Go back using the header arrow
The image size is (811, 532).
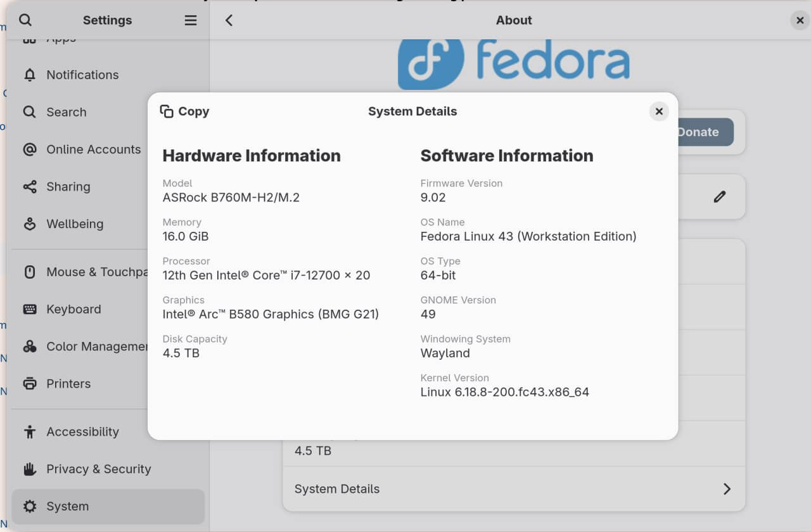(229, 20)
